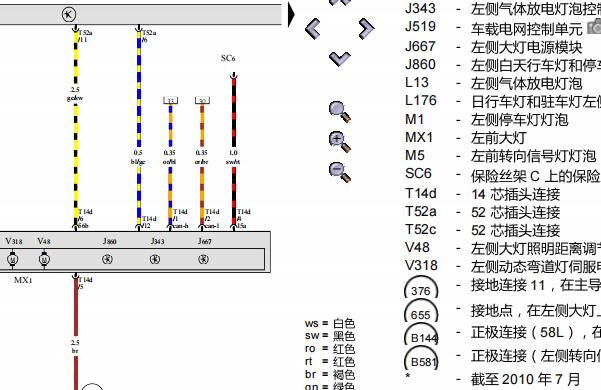The height and width of the screenshot is (390, 601).
Task: Click the M1 legend entry
Action: (487, 119)
